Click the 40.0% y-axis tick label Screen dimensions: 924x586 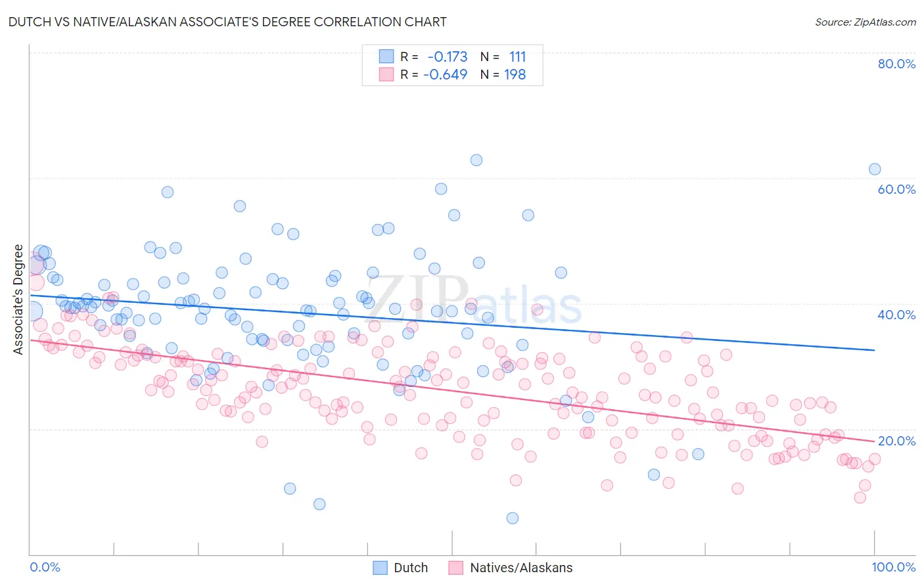pos(896,315)
